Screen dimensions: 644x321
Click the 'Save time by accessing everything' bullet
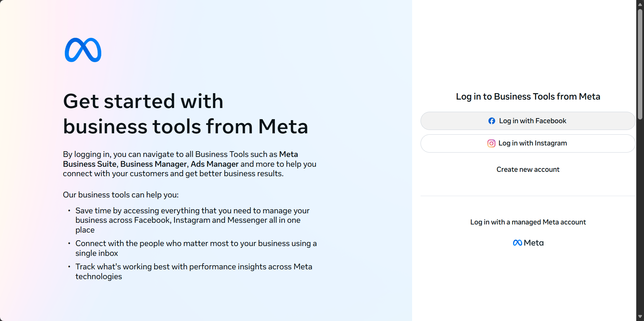[192, 220]
